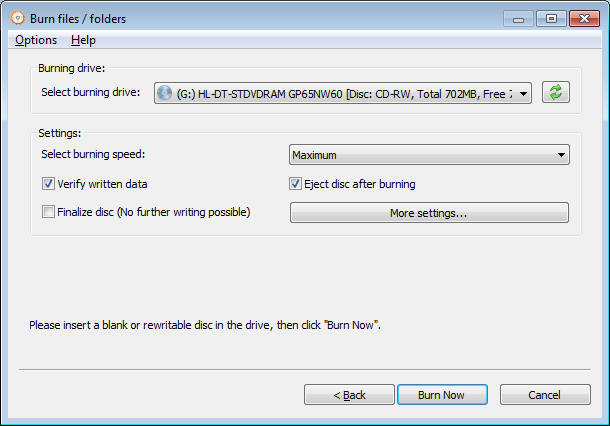Enable Finalize disc checkbox
Image resolution: width=610 pixels, height=426 pixels.
coord(48,212)
